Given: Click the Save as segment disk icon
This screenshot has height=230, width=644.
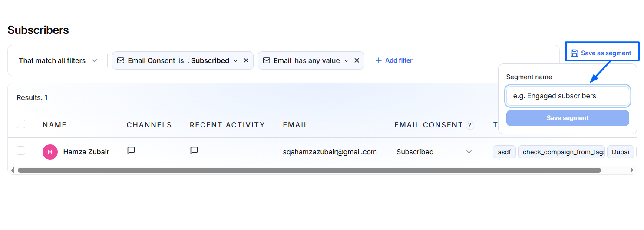Looking at the screenshot, I should click(x=574, y=53).
